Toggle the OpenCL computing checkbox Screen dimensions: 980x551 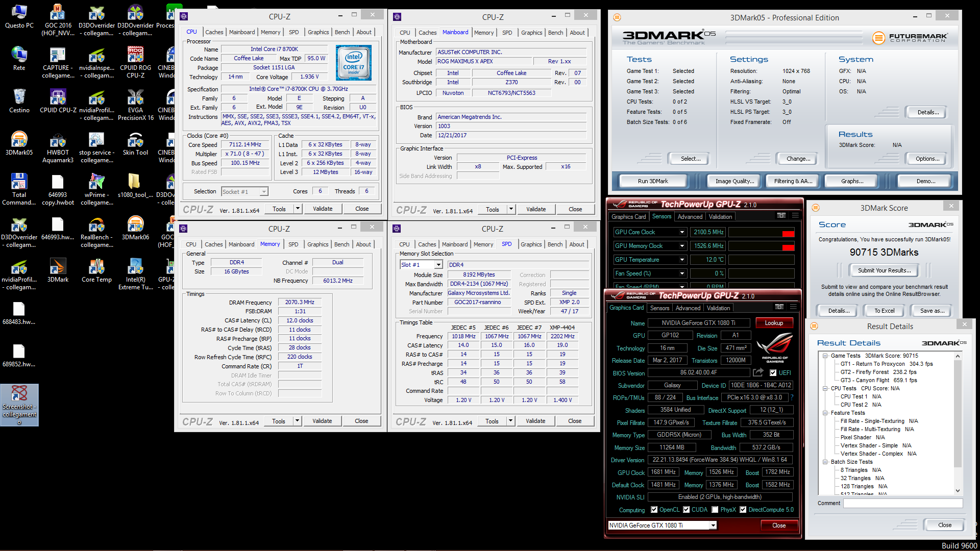click(654, 510)
